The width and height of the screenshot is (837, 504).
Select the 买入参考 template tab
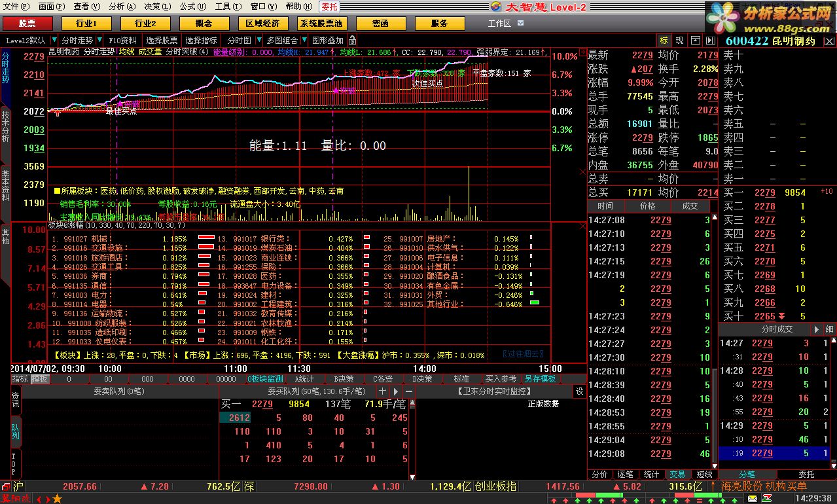point(500,379)
